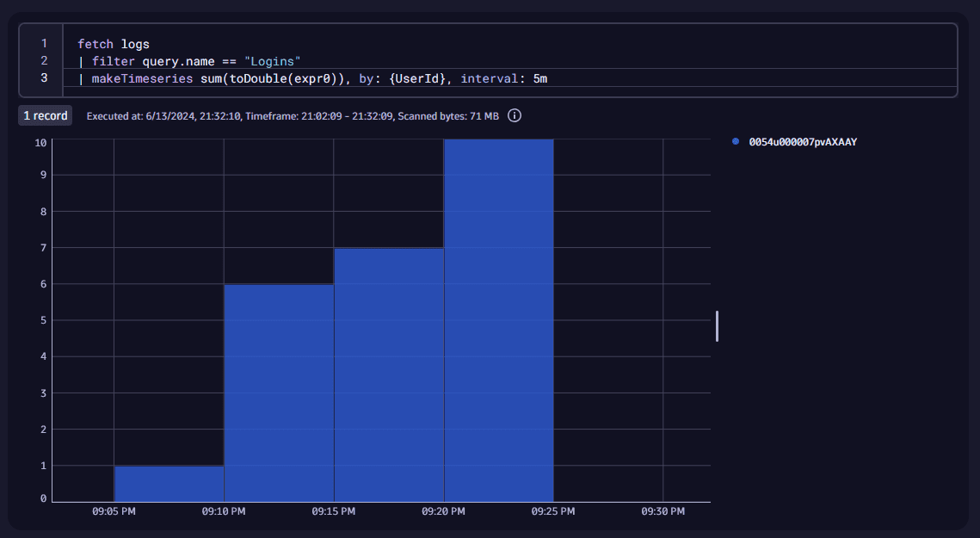The width and height of the screenshot is (980, 538).
Task: Click the 09:05 PM x-axis label
Action: pyautogui.click(x=114, y=511)
